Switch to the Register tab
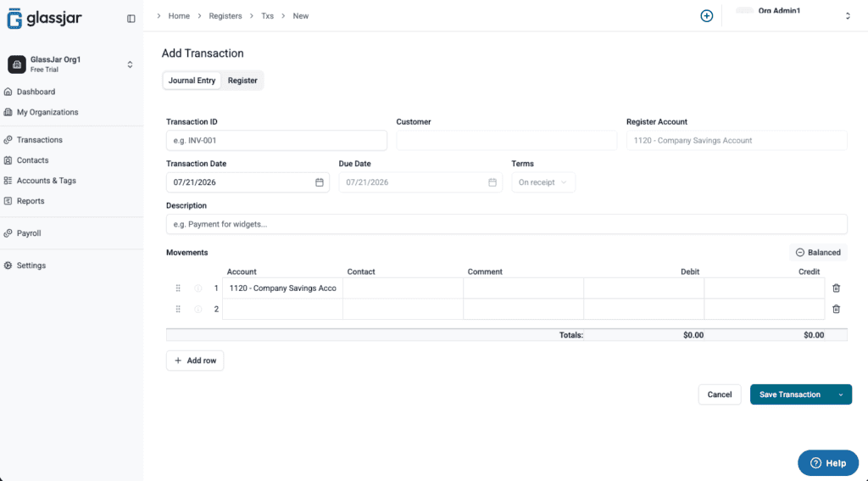 pos(242,81)
